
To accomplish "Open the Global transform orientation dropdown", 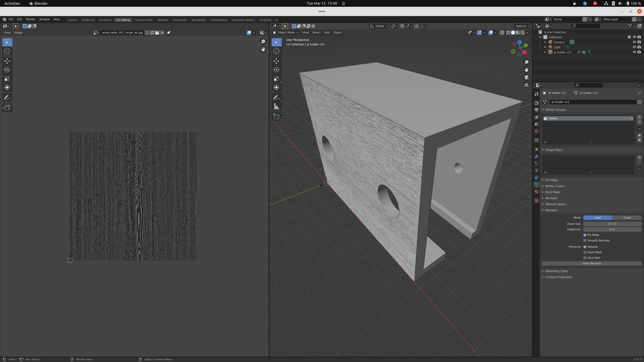I will 379,26.
